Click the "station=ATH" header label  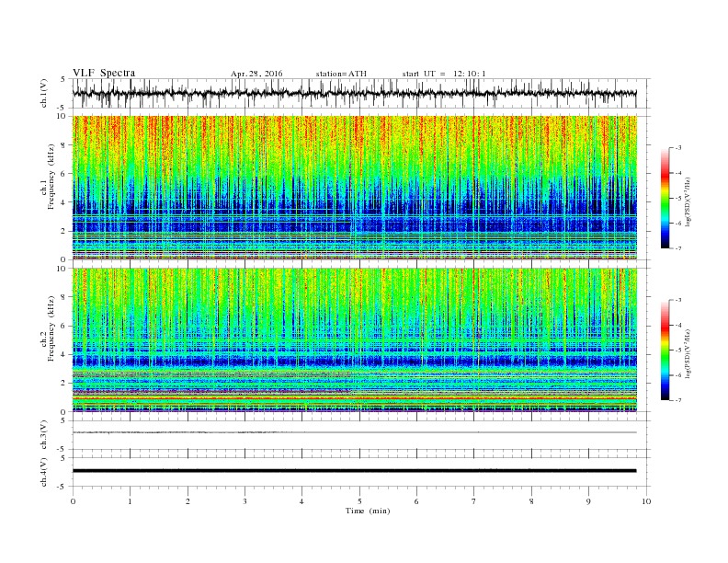coord(341,74)
